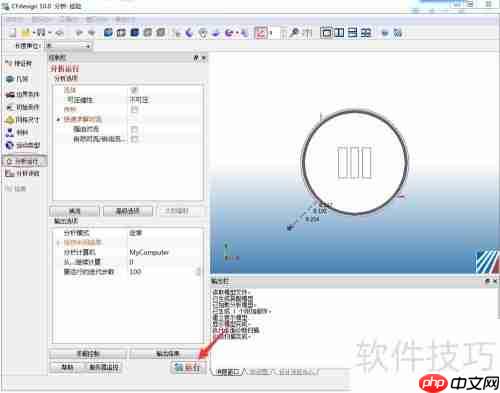Image resolution: width=500 pixels, height=393 pixels.
Task: Toggle the first sub-option checkbox under heat transfer
Action: pos(134,129)
